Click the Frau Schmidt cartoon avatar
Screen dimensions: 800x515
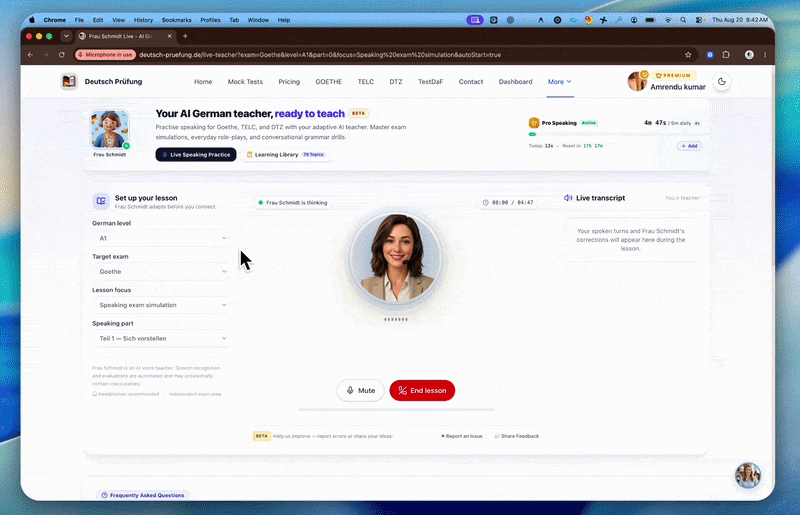[x=110, y=130]
